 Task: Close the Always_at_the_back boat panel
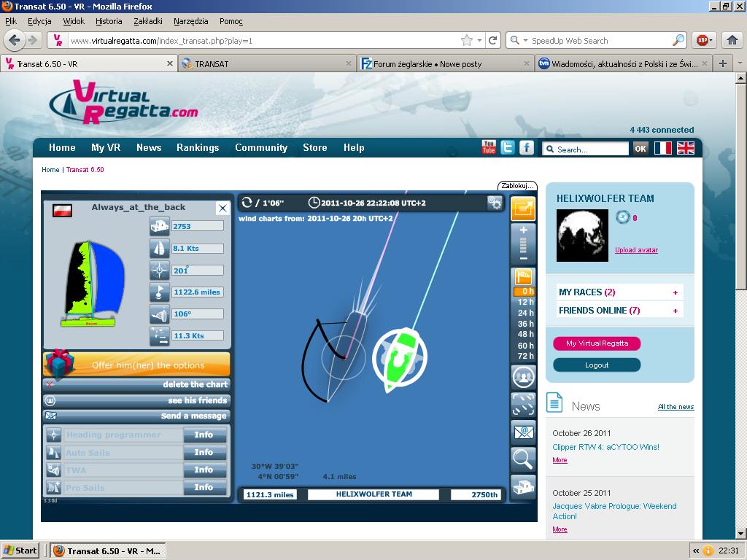coord(222,209)
